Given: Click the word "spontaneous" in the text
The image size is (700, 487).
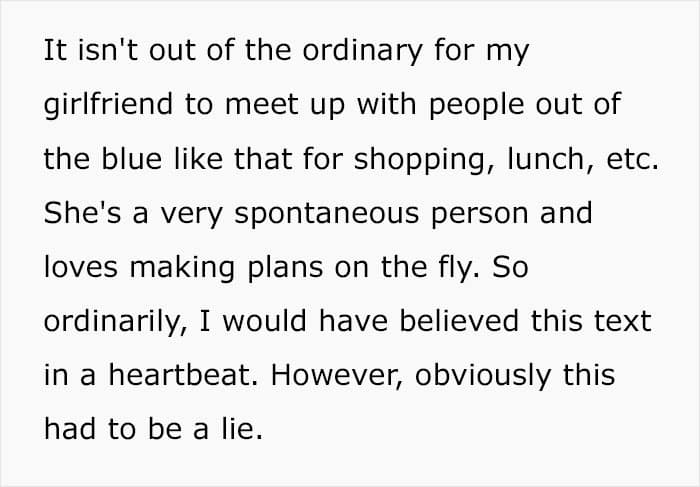Looking at the screenshot, I should 327,215.
